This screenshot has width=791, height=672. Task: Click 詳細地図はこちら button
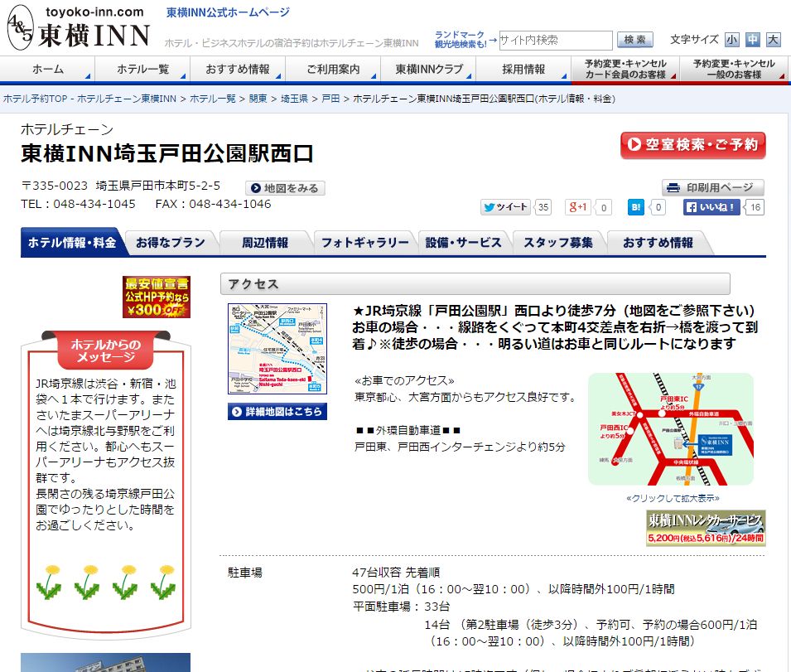(277, 412)
